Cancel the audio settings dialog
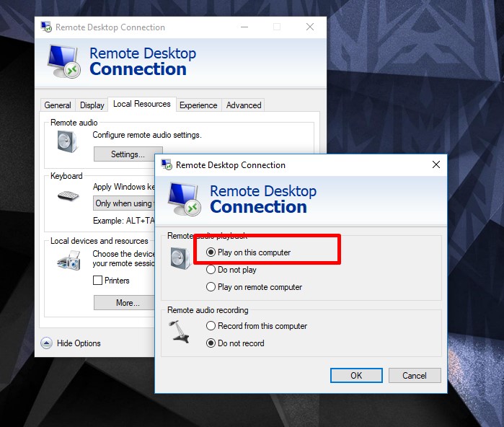Viewport: 504px width, 427px height. click(x=415, y=376)
